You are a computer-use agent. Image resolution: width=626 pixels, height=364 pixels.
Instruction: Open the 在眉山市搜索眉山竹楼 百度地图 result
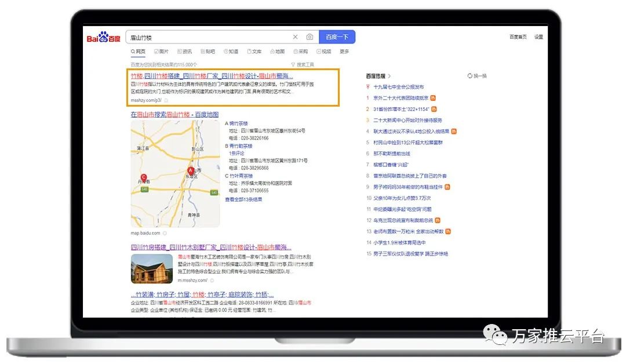tap(174, 115)
